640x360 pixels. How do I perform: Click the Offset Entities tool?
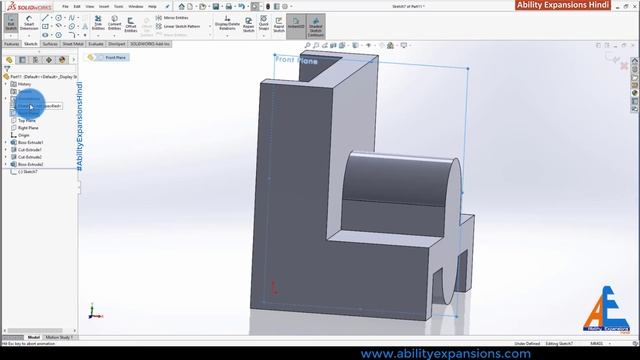click(131, 24)
